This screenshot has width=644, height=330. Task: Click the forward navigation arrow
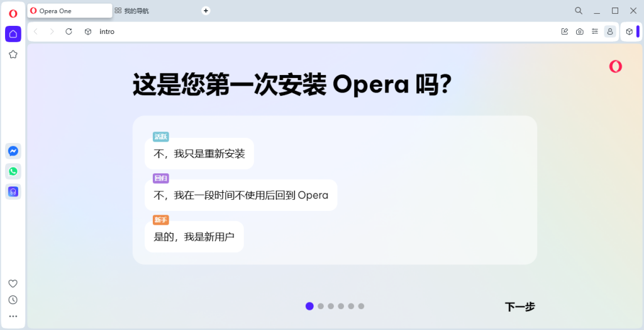(52, 31)
